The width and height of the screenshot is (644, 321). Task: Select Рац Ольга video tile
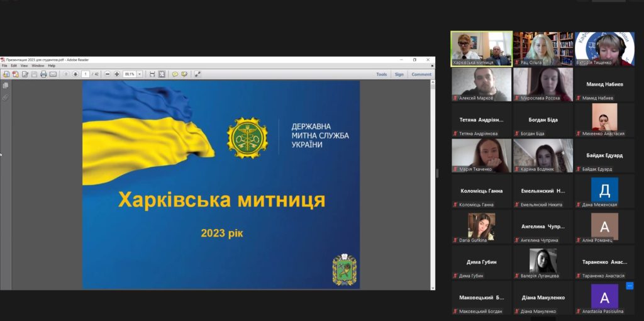point(543,48)
